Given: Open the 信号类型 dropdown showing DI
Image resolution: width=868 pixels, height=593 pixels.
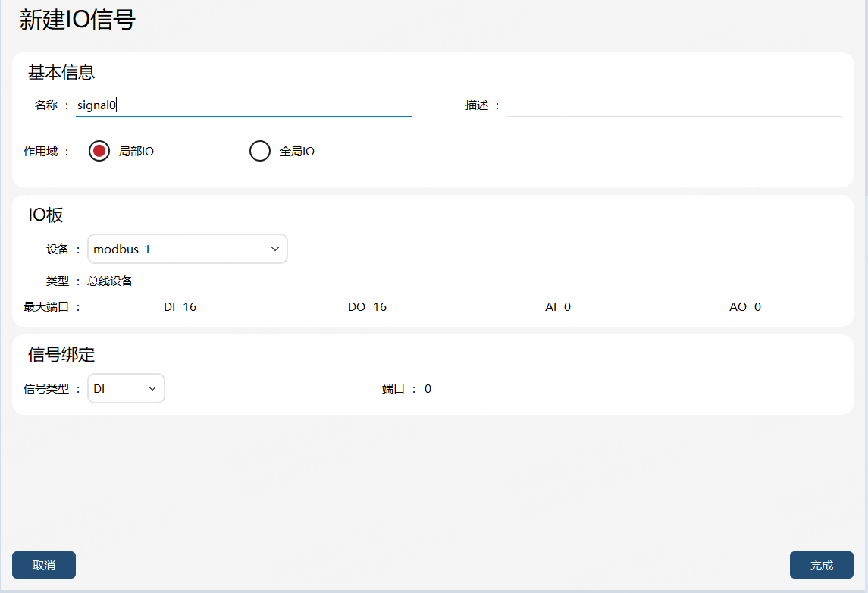Looking at the screenshot, I should pyautogui.click(x=126, y=389).
